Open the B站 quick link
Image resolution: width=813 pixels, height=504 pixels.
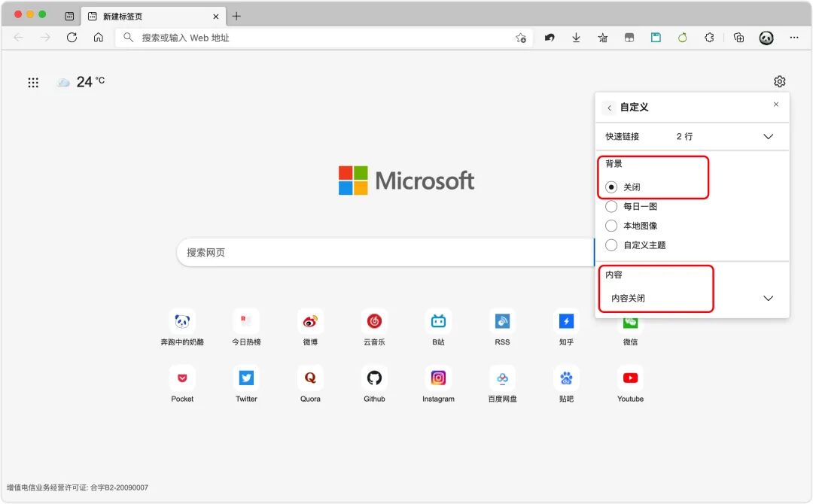click(438, 327)
